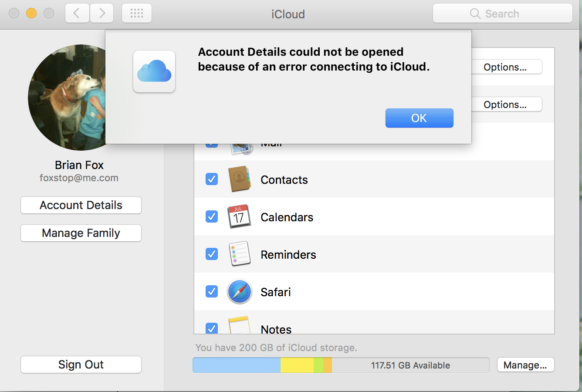The image size is (582, 392).
Task: Disable the Reminders checkbox
Action: click(212, 254)
